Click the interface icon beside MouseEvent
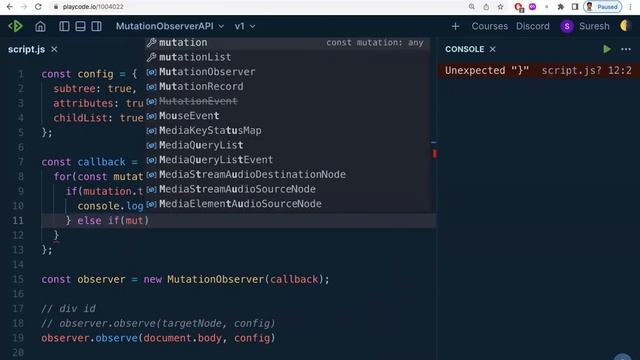Viewport: 640px width, 360px height. (151, 116)
